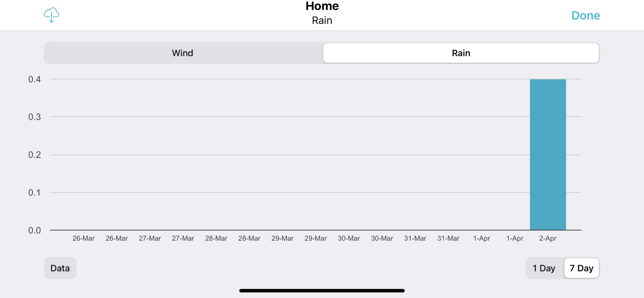644x298 pixels.
Task: Click the 0.4 y-axis value
Action: (35, 79)
